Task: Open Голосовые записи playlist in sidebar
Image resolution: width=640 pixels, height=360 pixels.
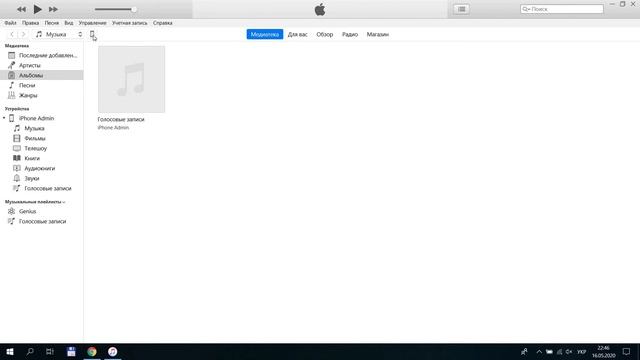Action: pos(42,221)
